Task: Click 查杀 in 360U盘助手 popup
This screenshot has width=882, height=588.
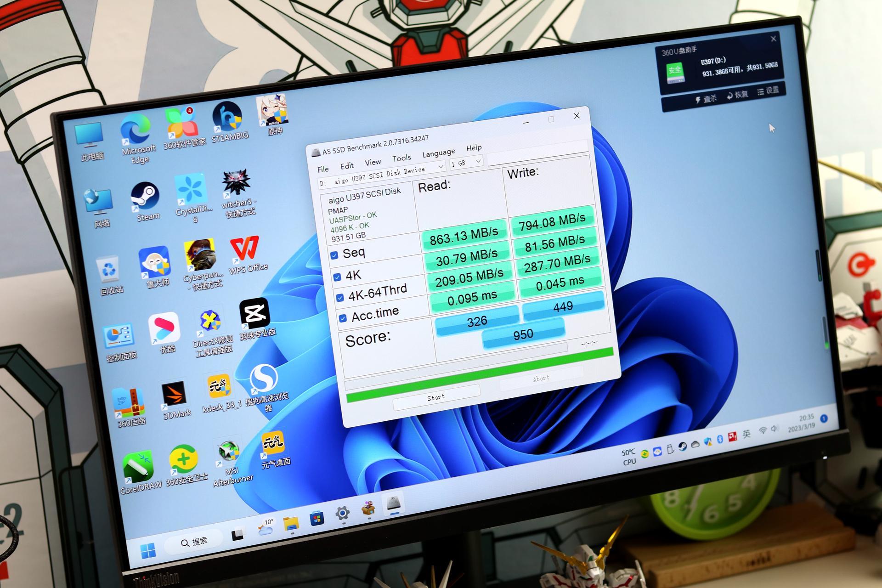Action: point(706,99)
